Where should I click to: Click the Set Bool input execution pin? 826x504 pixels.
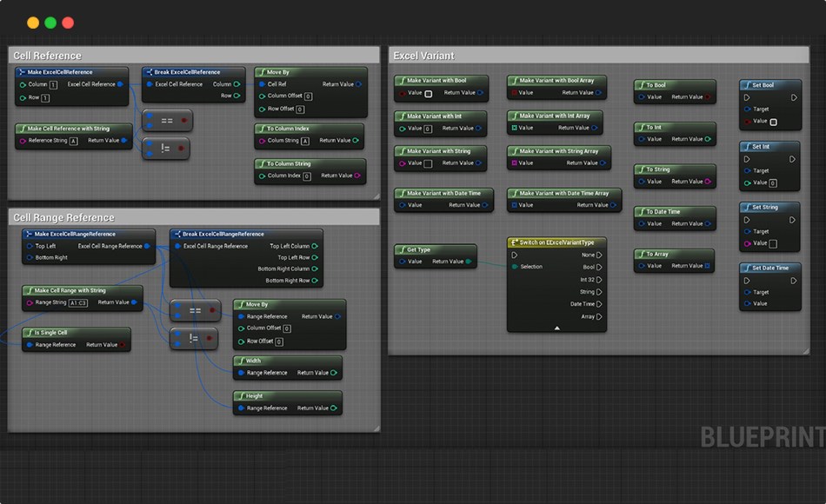(x=746, y=97)
